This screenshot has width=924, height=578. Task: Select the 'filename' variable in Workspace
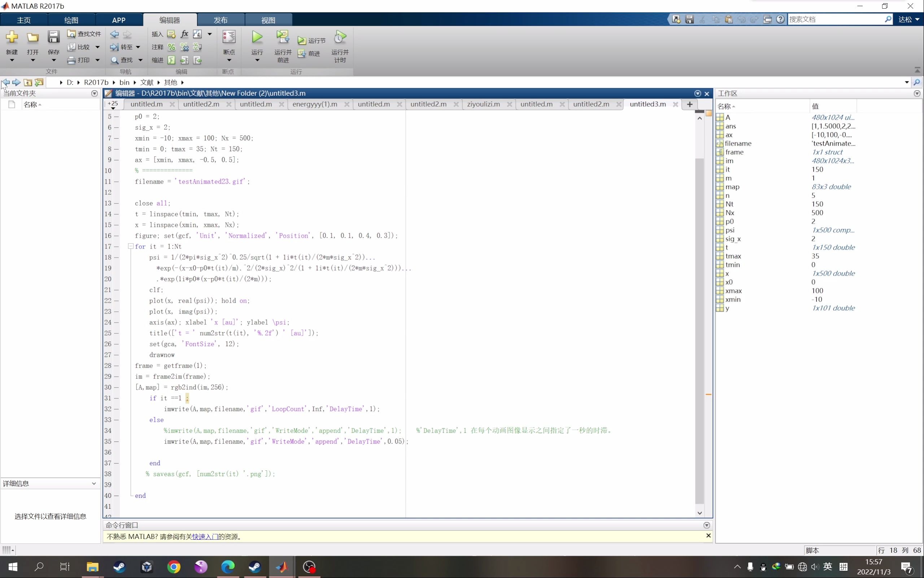[738, 143]
